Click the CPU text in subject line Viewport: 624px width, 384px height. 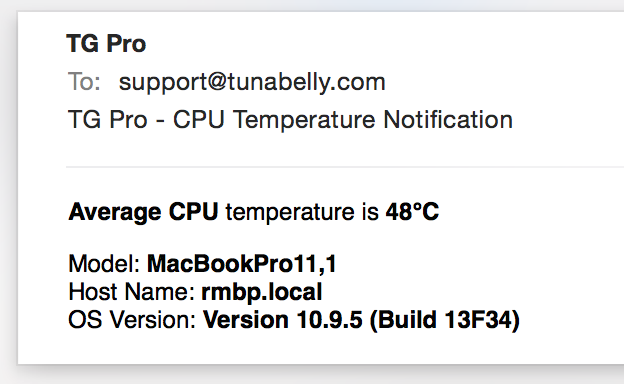pyautogui.click(x=199, y=119)
